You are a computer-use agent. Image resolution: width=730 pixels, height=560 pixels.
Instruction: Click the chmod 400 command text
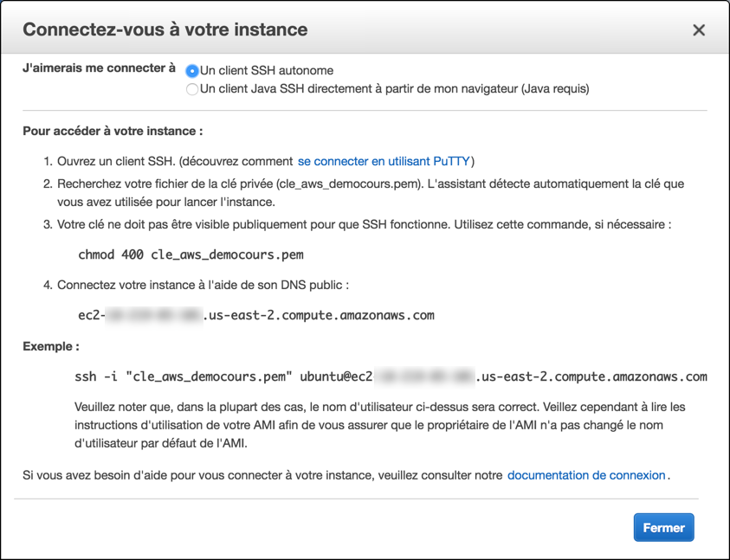click(x=191, y=255)
